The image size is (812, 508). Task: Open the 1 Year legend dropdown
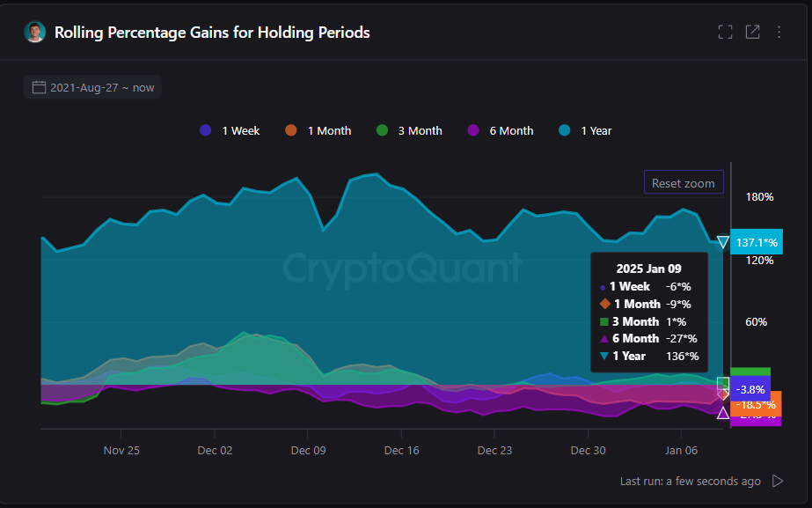(584, 130)
